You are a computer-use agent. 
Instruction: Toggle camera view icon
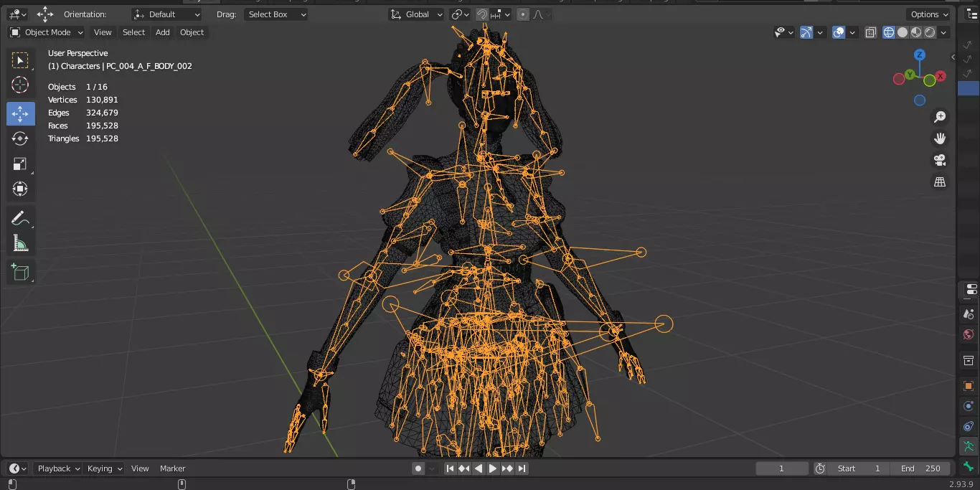click(x=940, y=160)
